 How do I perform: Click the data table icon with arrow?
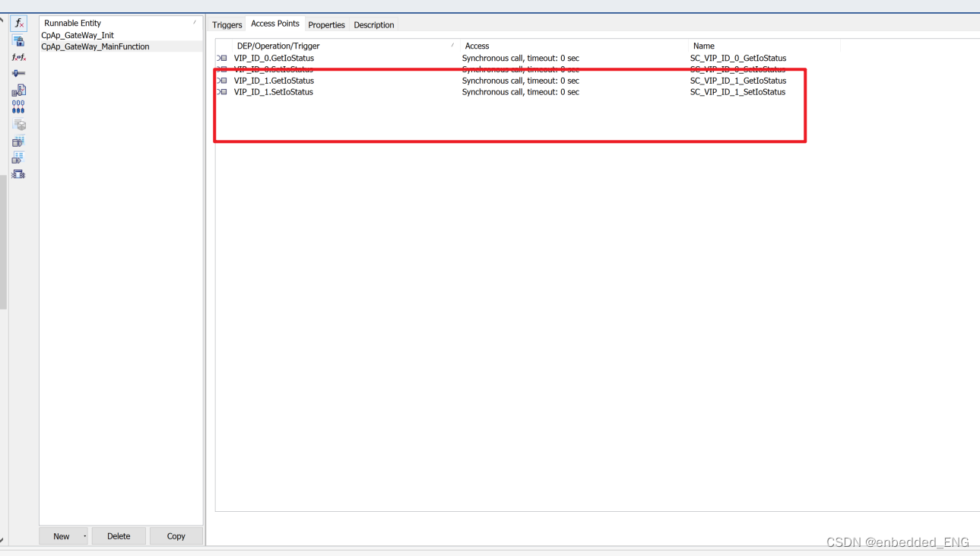[17, 157]
